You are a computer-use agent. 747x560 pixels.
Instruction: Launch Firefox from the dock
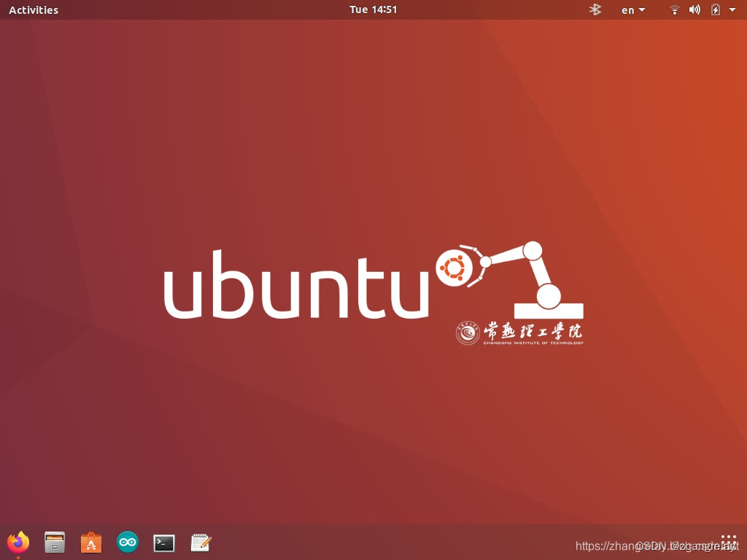[18, 542]
